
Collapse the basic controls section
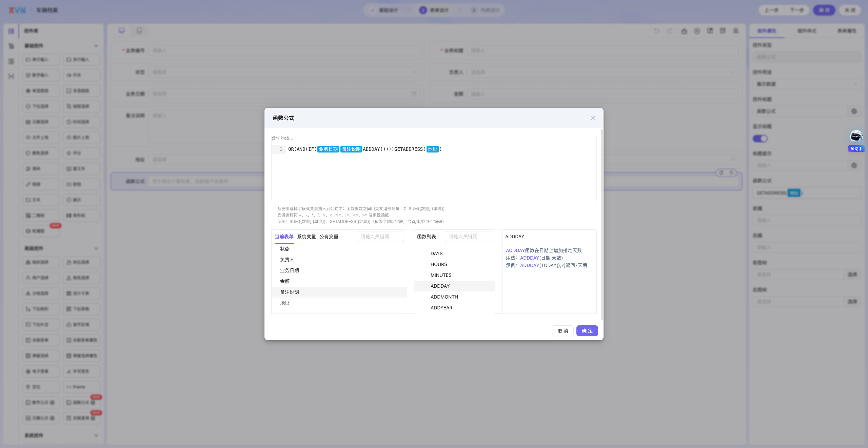pos(96,46)
